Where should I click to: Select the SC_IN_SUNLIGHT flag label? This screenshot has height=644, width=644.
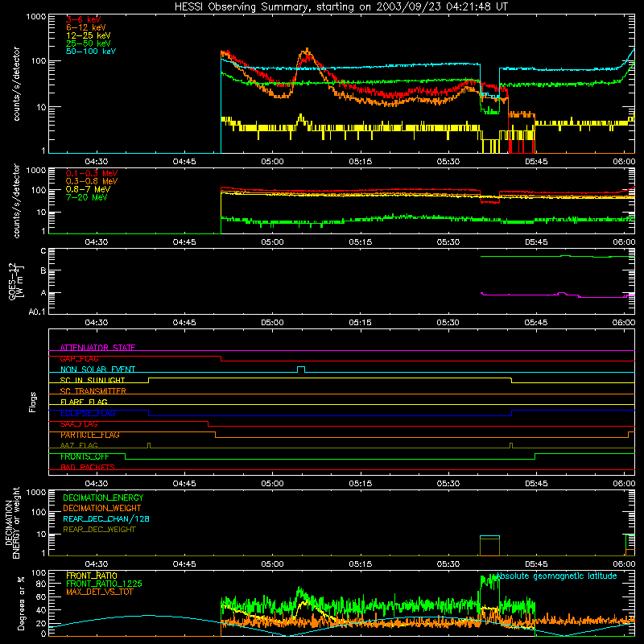(x=93, y=380)
